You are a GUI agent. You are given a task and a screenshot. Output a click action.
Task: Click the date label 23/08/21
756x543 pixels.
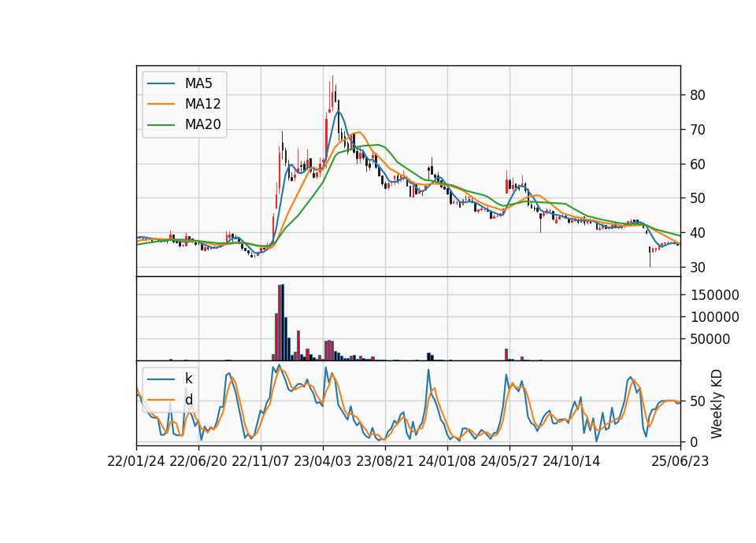385,461
